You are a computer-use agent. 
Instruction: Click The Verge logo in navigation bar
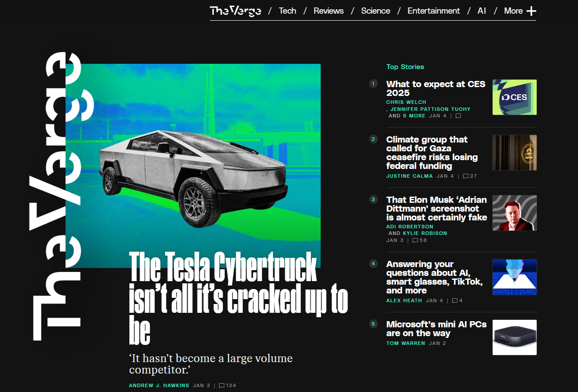point(235,11)
